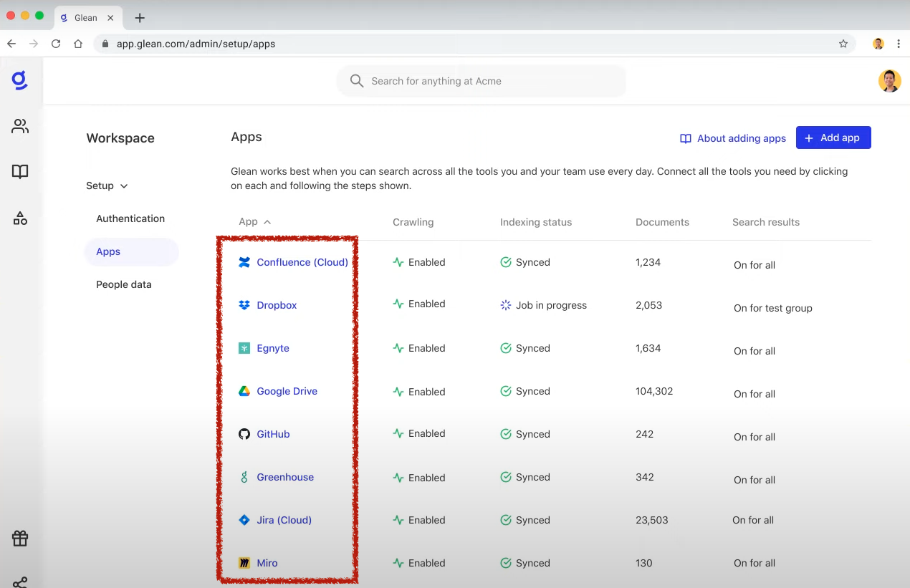Click the search magnifier icon
Viewport: 910px width, 588px height.
pyautogui.click(x=356, y=81)
